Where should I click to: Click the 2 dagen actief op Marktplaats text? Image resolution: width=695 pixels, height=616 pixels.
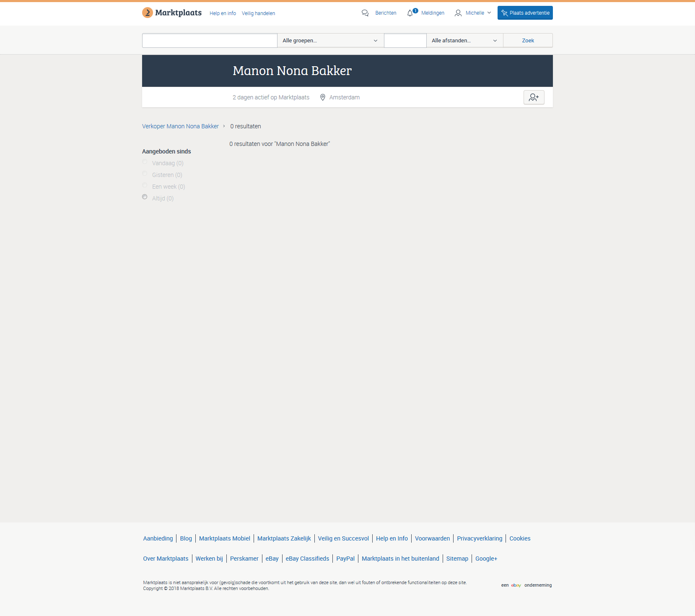(271, 97)
